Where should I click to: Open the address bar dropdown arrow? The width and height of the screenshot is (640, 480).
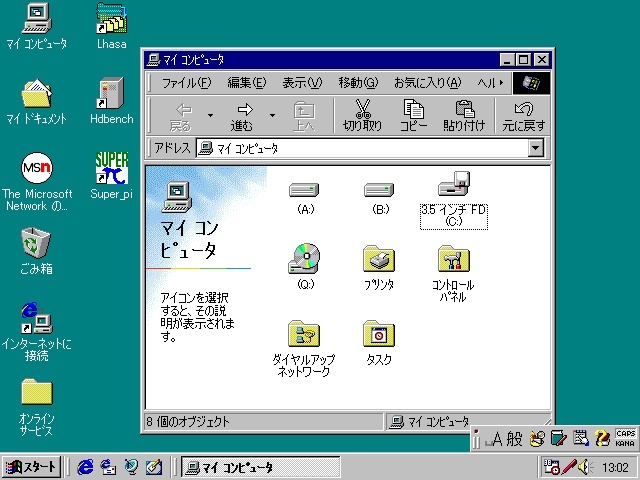point(536,148)
